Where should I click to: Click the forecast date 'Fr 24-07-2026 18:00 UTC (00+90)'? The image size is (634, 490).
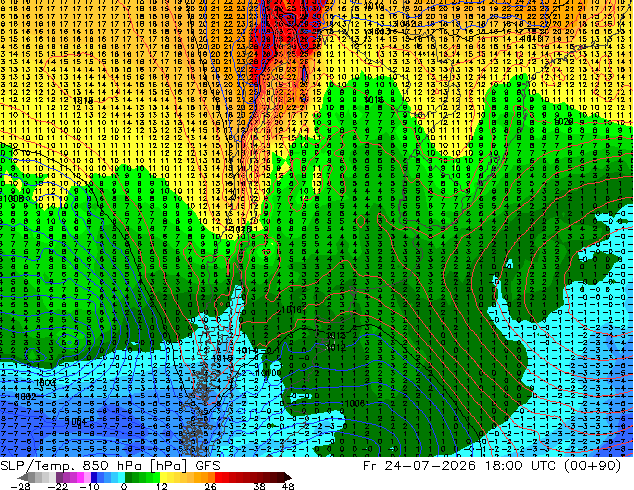pos(492,466)
